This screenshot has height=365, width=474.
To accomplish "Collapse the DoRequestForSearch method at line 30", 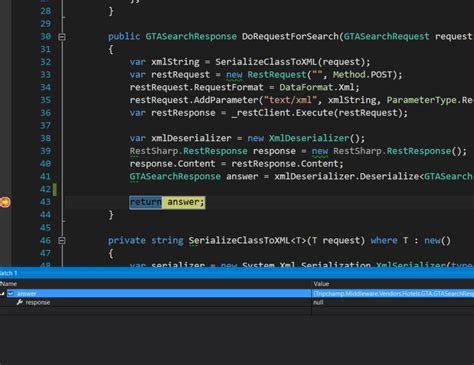I will pyautogui.click(x=62, y=37).
